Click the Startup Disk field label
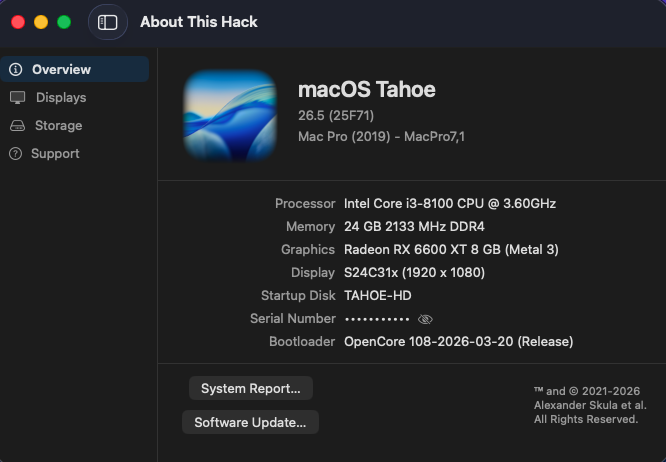The image size is (666, 462). 298,296
